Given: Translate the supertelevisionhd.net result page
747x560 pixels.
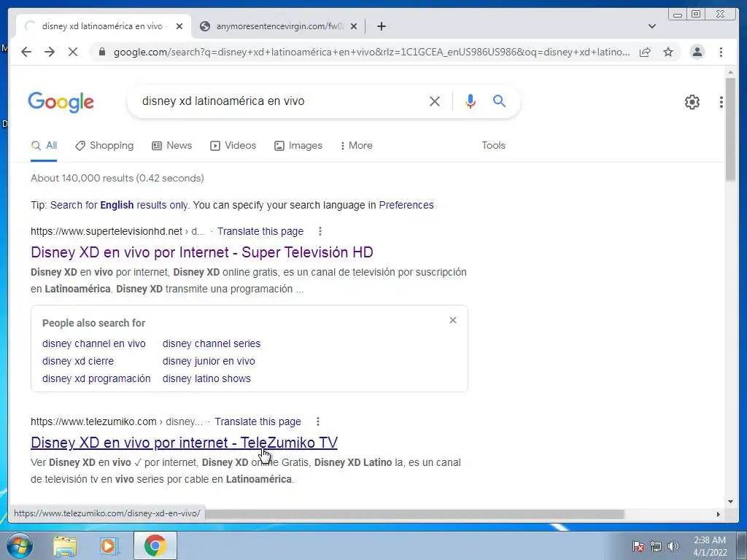Looking at the screenshot, I should pos(260,231).
